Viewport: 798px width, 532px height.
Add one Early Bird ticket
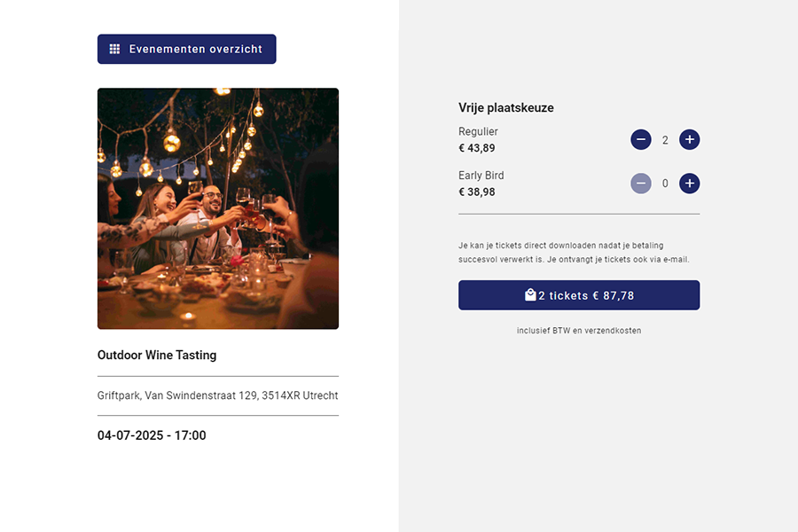point(690,184)
